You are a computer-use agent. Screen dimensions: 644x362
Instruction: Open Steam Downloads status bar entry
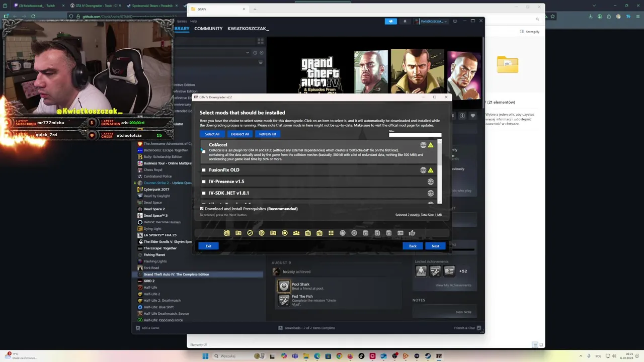[306, 328]
